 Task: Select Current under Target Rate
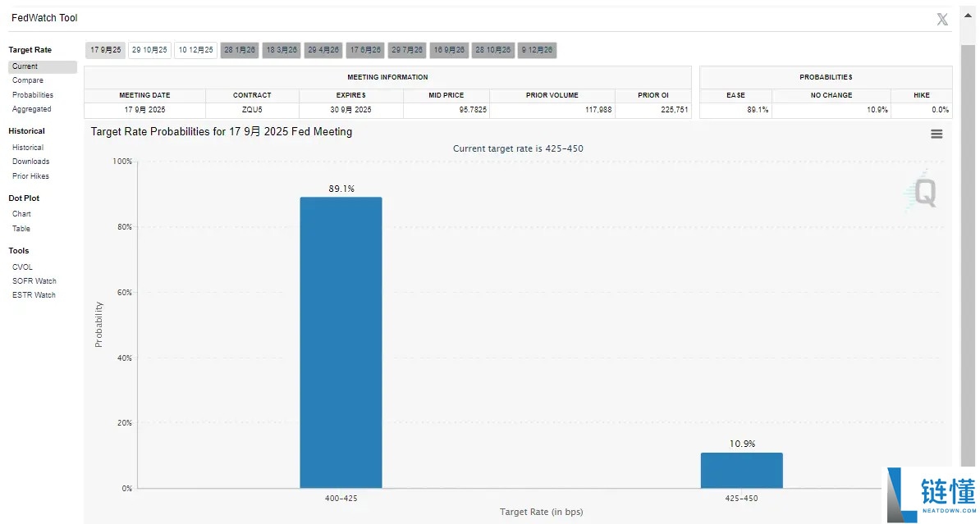(27, 66)
